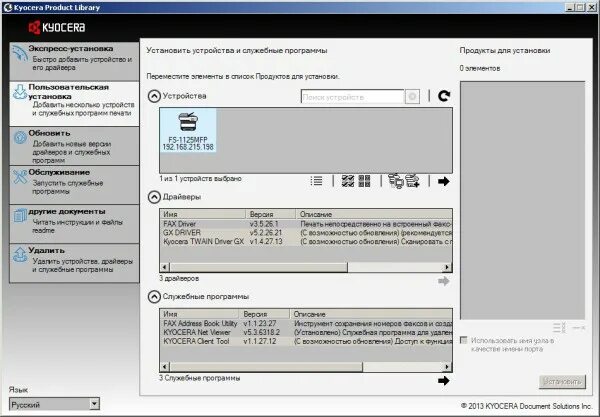Refresh the device list with reload icon
Viewport: 600px width, 417px height.
pyautogui.click(x=444, y=96)
